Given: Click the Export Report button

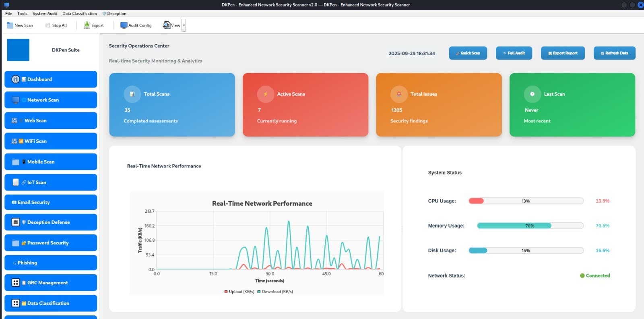Looking at the screenshot, I should click(563, 53).
